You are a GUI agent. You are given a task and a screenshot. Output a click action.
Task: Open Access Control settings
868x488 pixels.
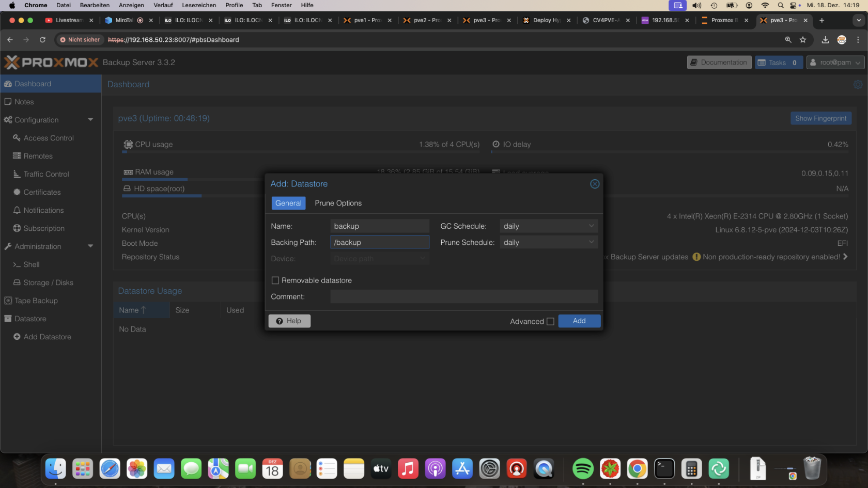(51, 138)
